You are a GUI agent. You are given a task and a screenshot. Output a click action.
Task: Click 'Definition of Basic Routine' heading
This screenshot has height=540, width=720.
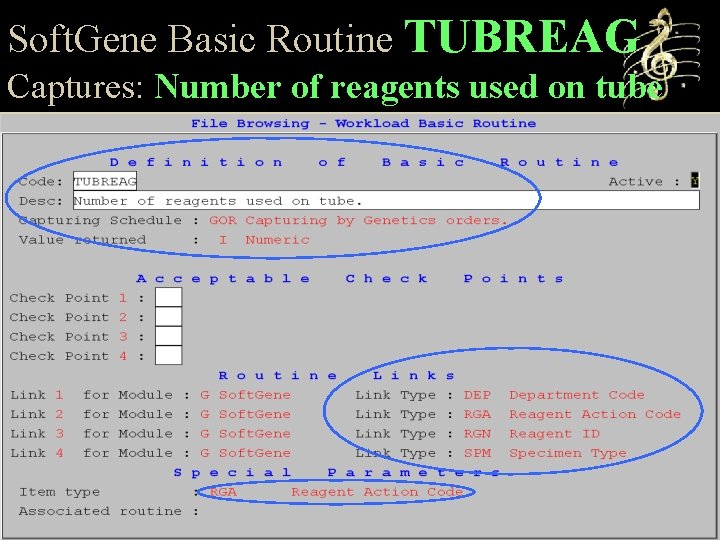click(364, 162)
